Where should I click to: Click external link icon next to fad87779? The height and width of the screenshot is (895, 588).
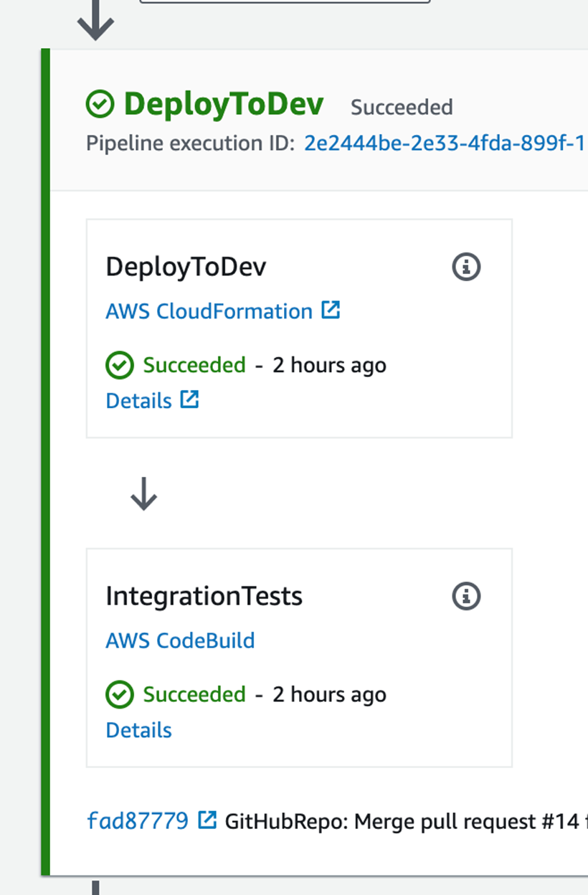click(207, 820)
